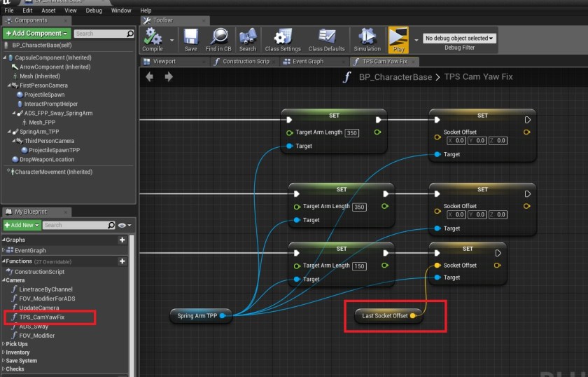
Task: Start Simulation from the toolbar
Action: pos(367,36)
